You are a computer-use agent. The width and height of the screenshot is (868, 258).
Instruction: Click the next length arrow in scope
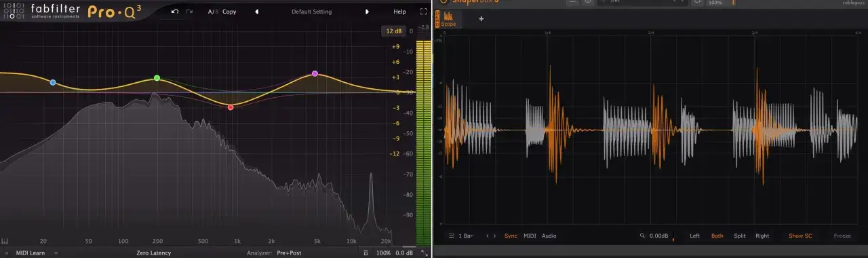pos(494,236)
